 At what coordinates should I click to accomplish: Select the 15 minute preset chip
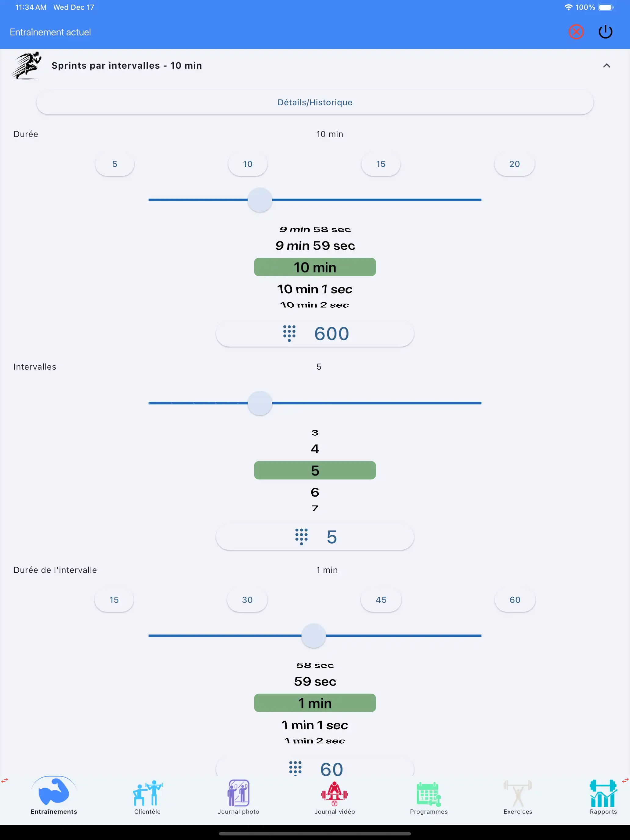(x=381, y=164)
